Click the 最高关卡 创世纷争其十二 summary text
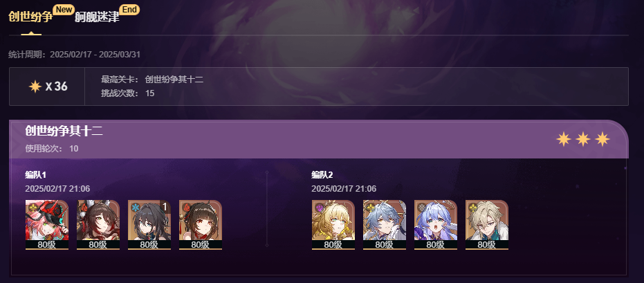This screenshot has height=283, width=644. [x=152, y=80]
